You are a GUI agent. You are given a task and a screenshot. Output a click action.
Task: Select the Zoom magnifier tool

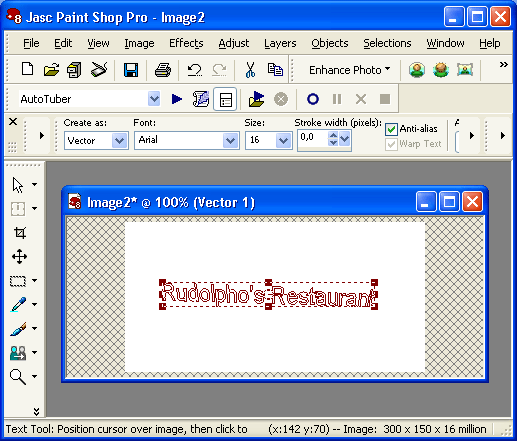18,377
